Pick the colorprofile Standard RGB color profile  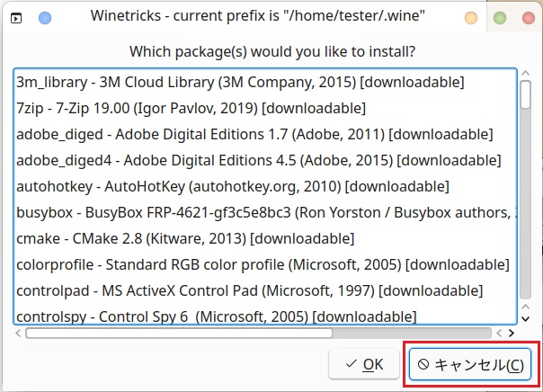(x=261, y=265)
